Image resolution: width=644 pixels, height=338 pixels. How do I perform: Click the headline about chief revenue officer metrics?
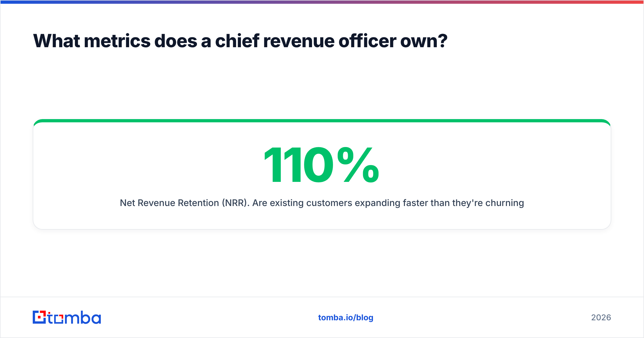click(240, 41)
